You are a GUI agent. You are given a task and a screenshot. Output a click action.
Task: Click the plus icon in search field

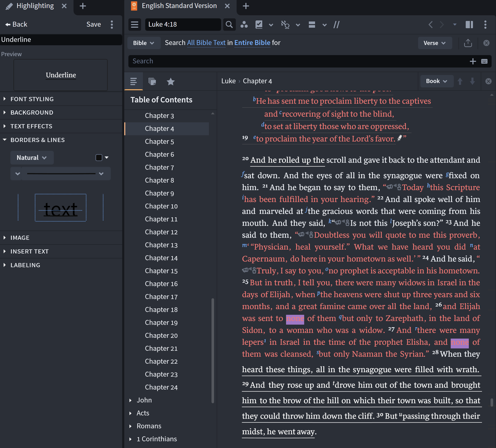click(x=473, y=61)
